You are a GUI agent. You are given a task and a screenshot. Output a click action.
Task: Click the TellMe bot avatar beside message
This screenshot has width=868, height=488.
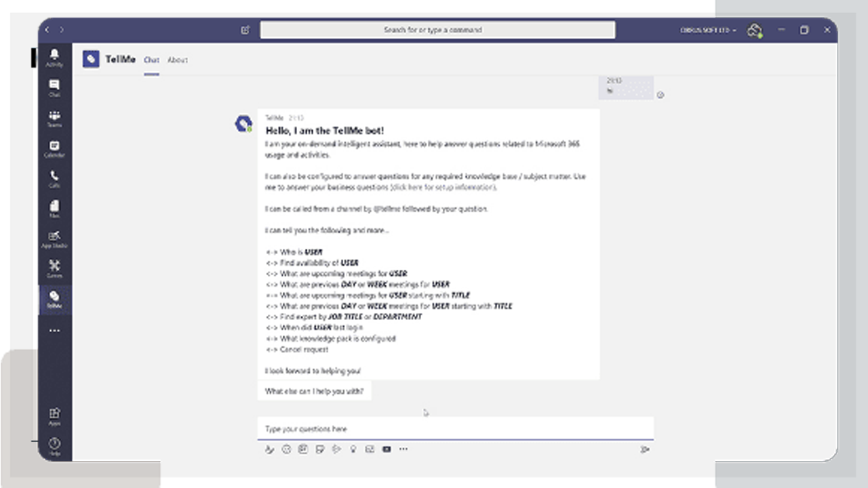243,123
